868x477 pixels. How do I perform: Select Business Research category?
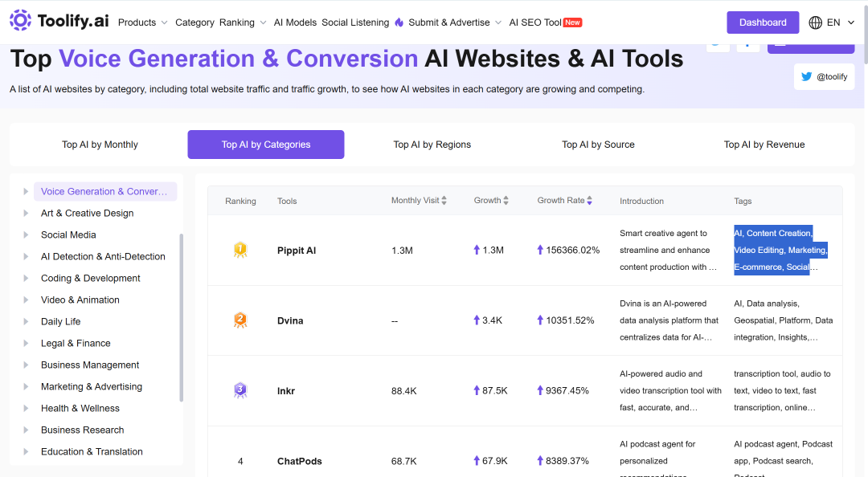pyautogui.click(x=83, y=430)
